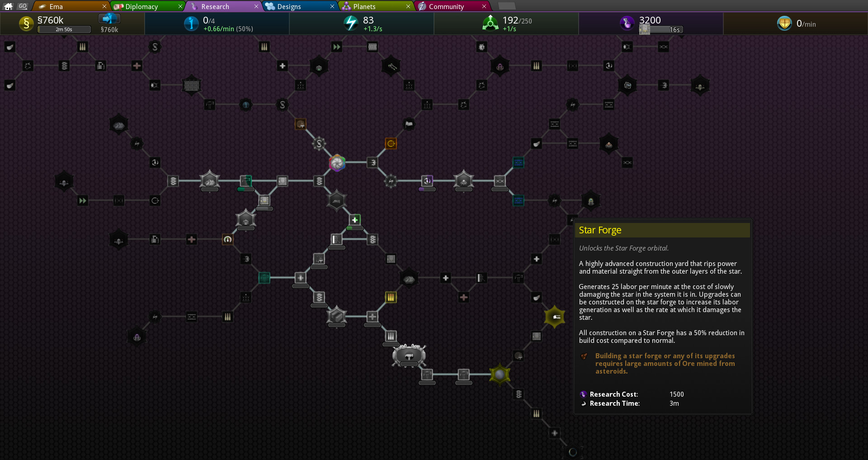Click the blue budget arrow icon next to §760k
Viewport: 868px width, 460px height.
click(109, 19)
